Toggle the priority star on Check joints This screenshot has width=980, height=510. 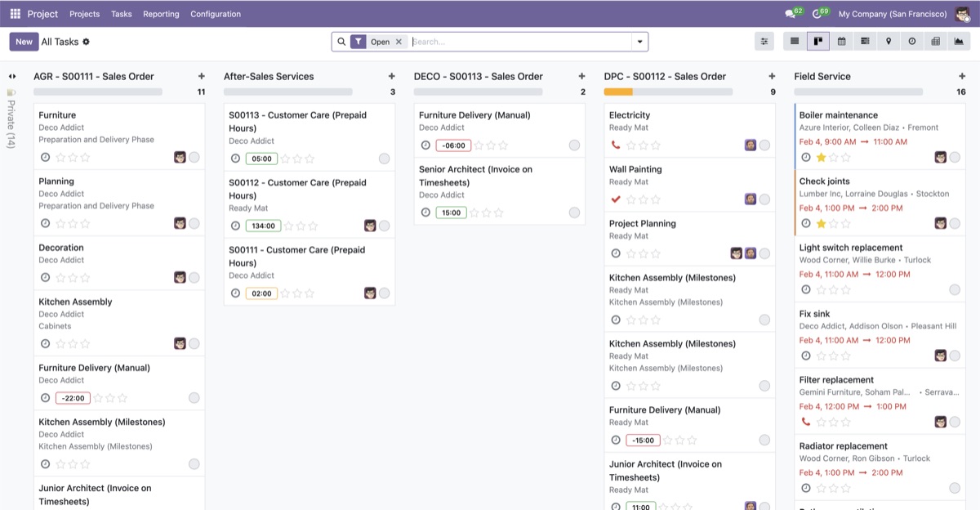(822, 223)
